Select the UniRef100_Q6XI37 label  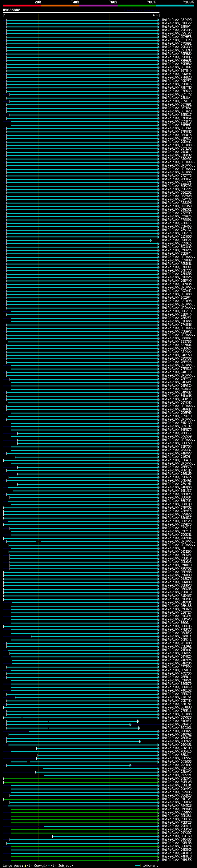pyautogui.click(x=176, y=426)
